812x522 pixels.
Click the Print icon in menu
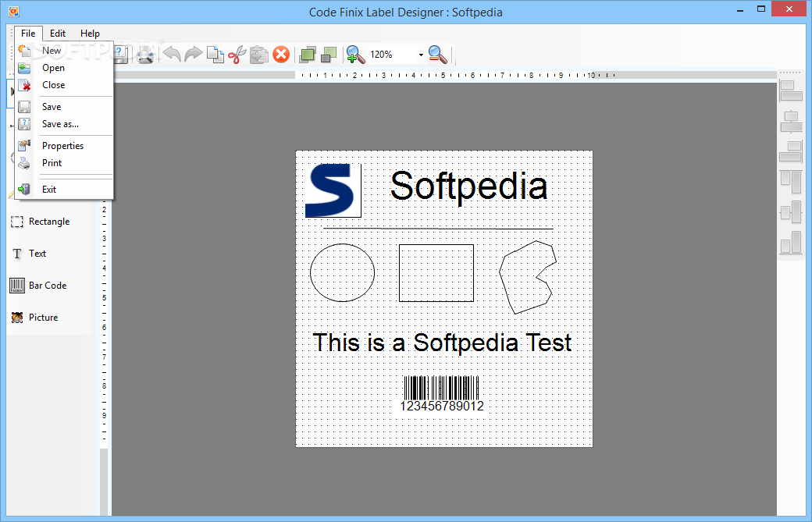click(24, 163)
